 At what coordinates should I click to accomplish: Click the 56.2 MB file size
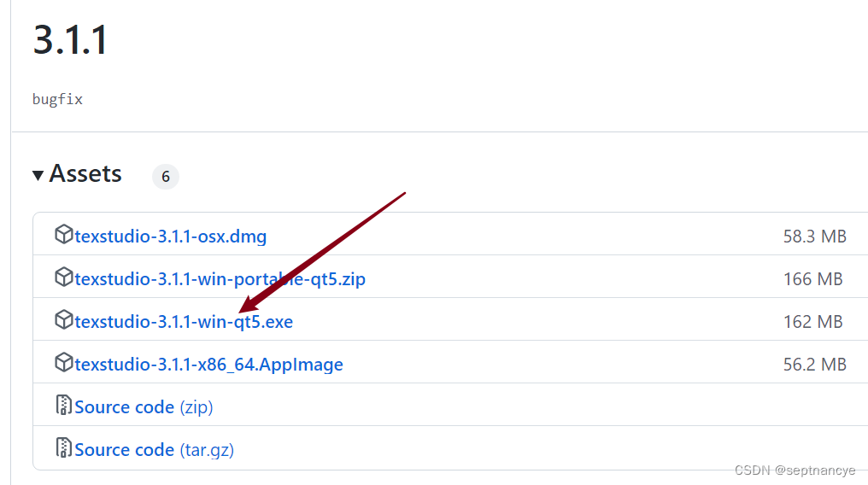814,365
